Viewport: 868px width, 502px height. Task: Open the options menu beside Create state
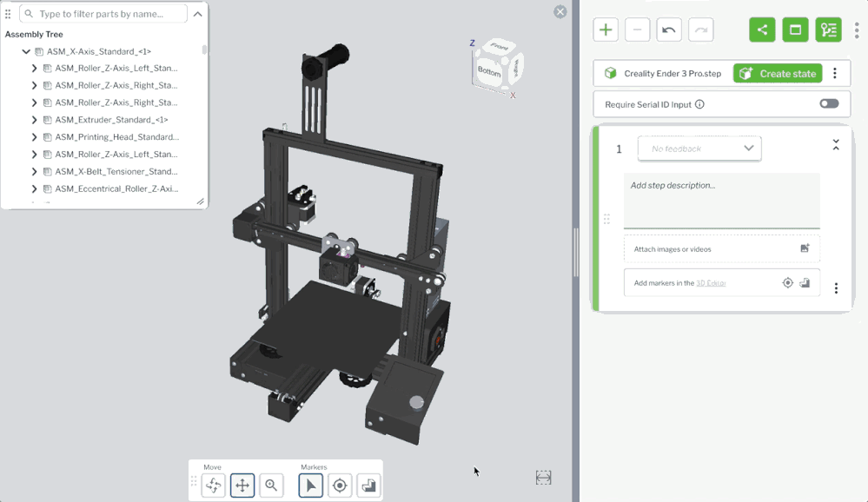tap(835, 74)
